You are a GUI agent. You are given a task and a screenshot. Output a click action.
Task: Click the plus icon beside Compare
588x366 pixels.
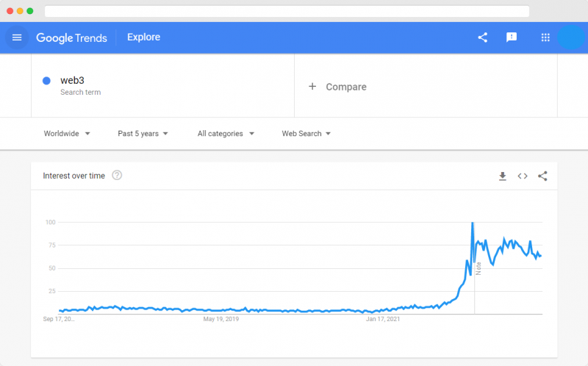[312, 87]
